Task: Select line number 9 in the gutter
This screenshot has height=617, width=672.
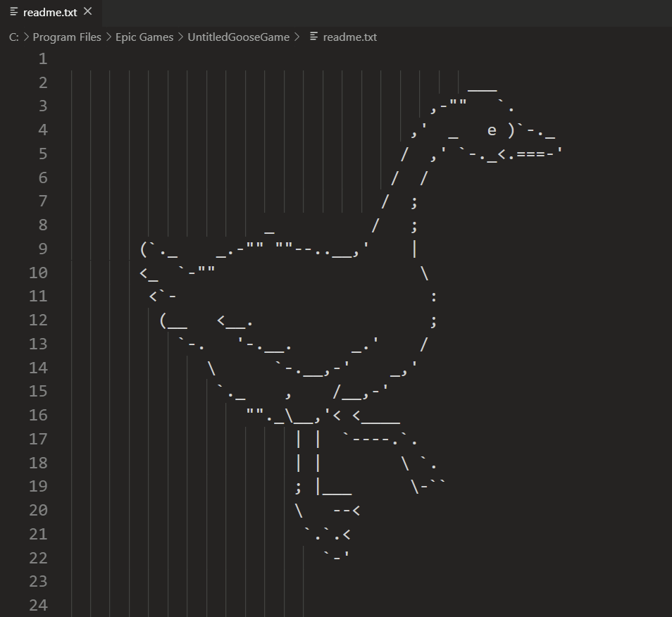Action: [43, 249]
